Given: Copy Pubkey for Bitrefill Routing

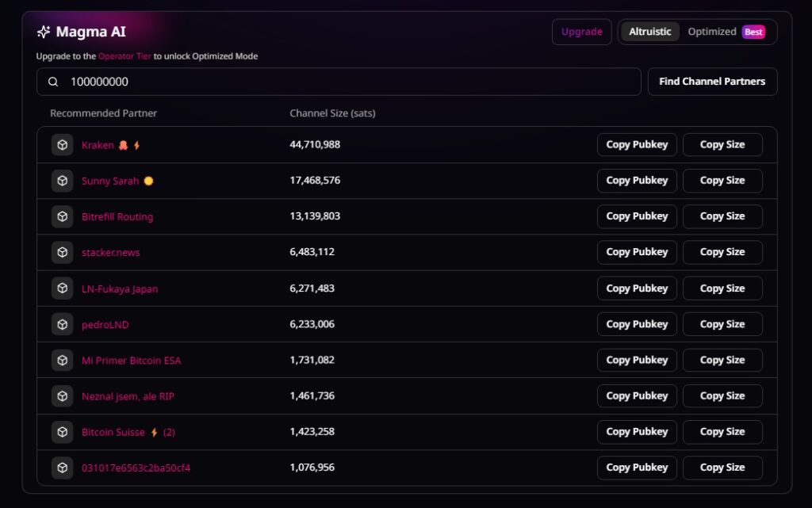Looking at the screenshot, I should (637, 216).
